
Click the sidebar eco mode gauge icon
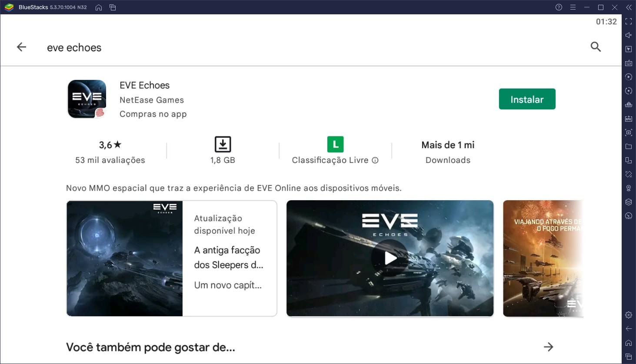629,216
